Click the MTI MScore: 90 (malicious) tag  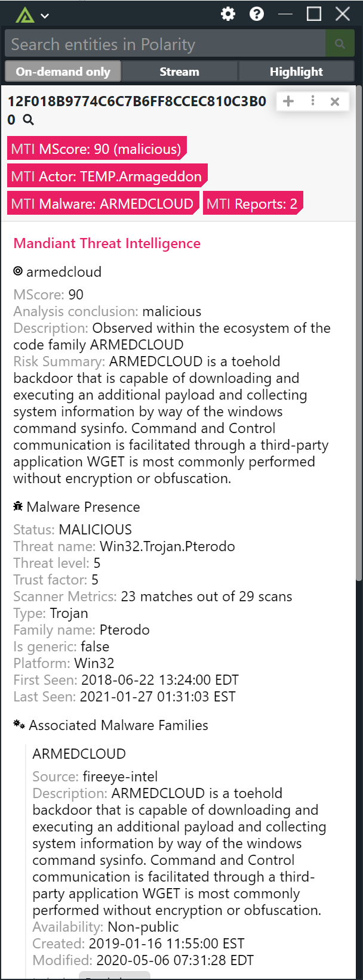tap(96, 149)
